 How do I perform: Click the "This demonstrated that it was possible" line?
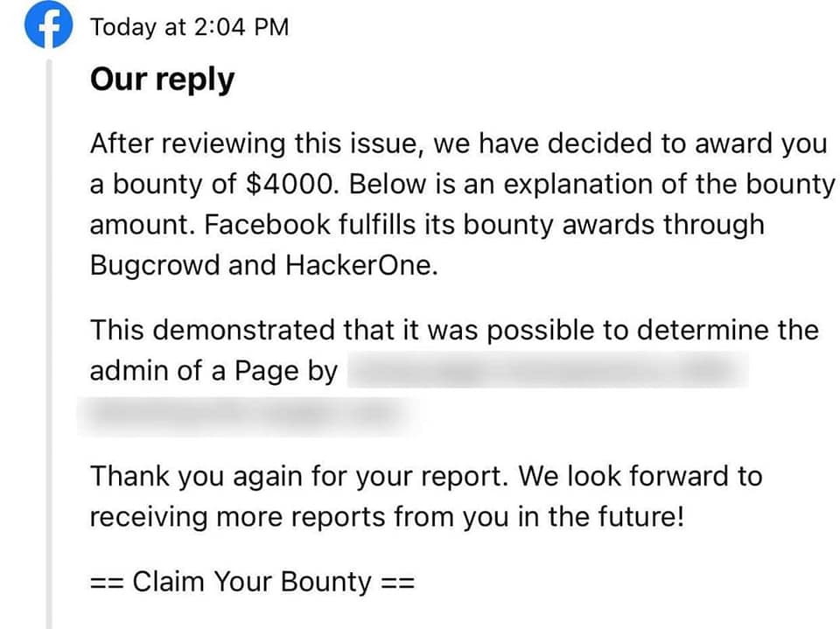tap(342, 330)
